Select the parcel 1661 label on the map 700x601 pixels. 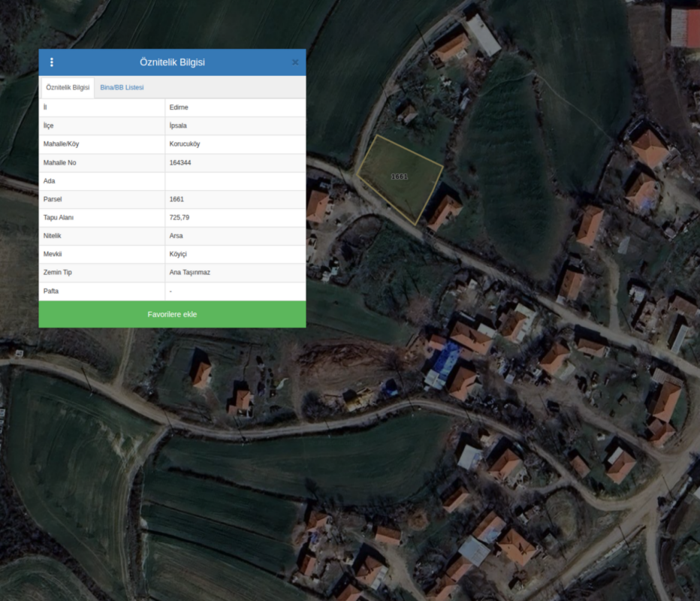tap(399, 177)
